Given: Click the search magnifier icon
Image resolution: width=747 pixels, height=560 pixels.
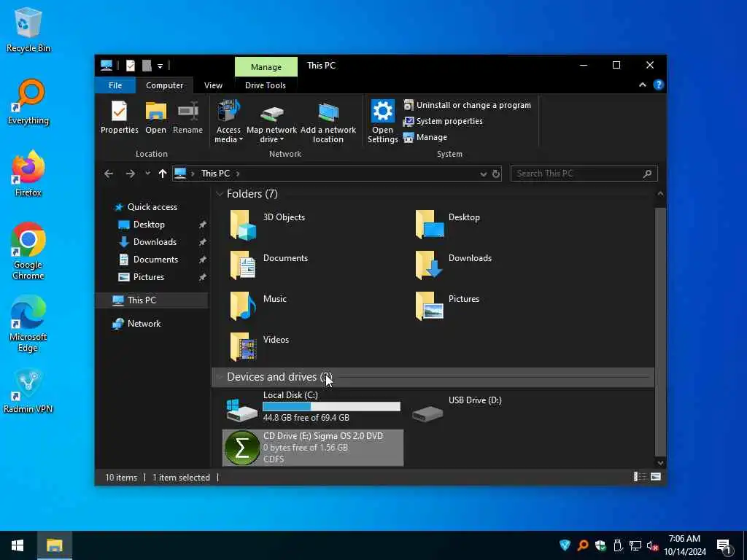Looking at the screenshot, I should (647, 174).
